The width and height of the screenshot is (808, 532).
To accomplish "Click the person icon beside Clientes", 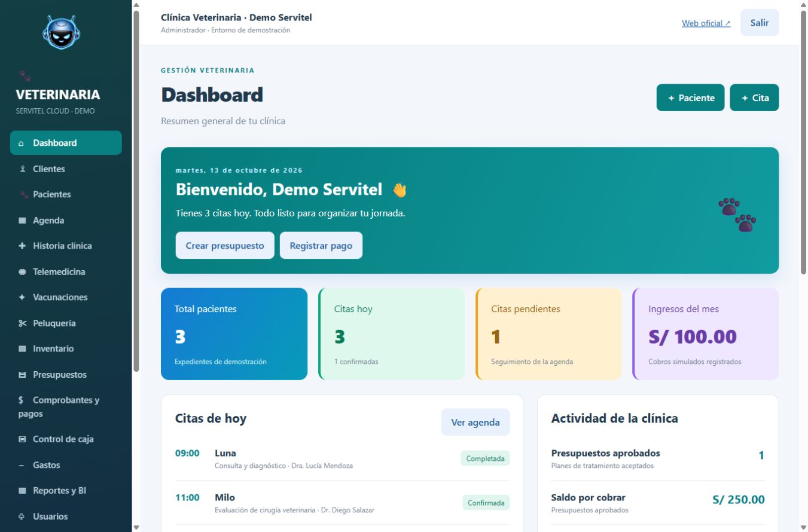I will [22, 169].
